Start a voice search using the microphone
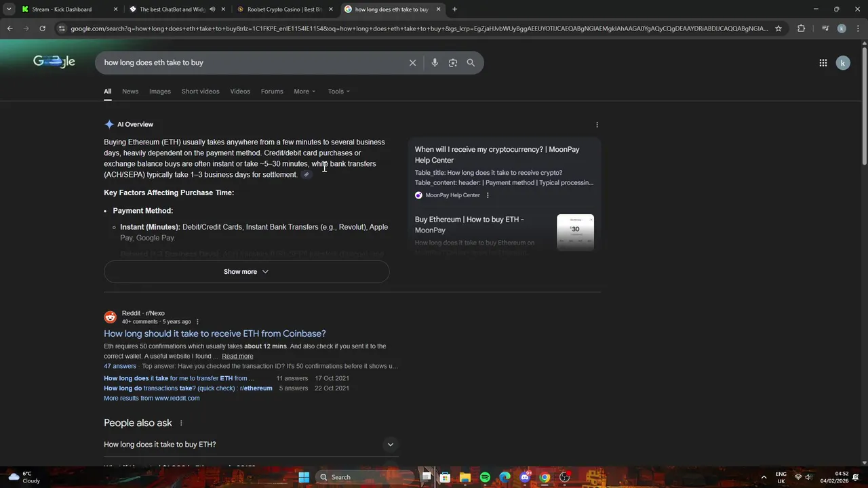Screen dimensions: 868x488 (x=435, y=62)
